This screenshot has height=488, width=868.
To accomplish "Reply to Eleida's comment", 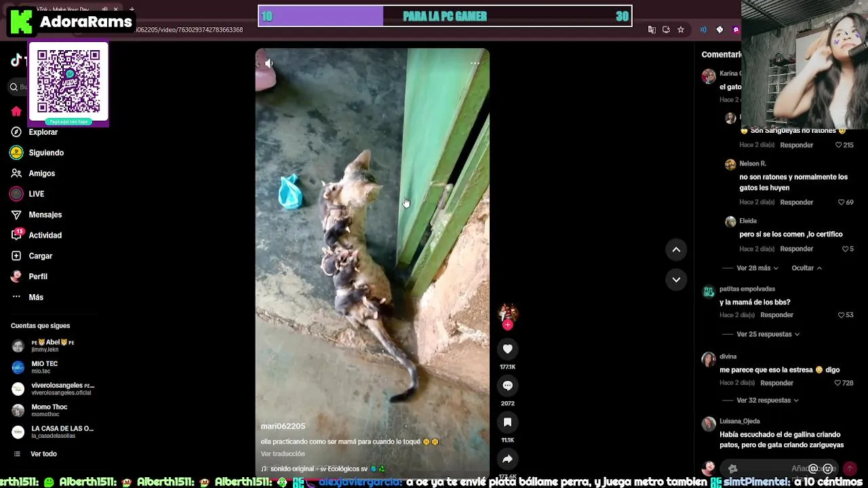I will pyautogui.click(x=796, y=249).
